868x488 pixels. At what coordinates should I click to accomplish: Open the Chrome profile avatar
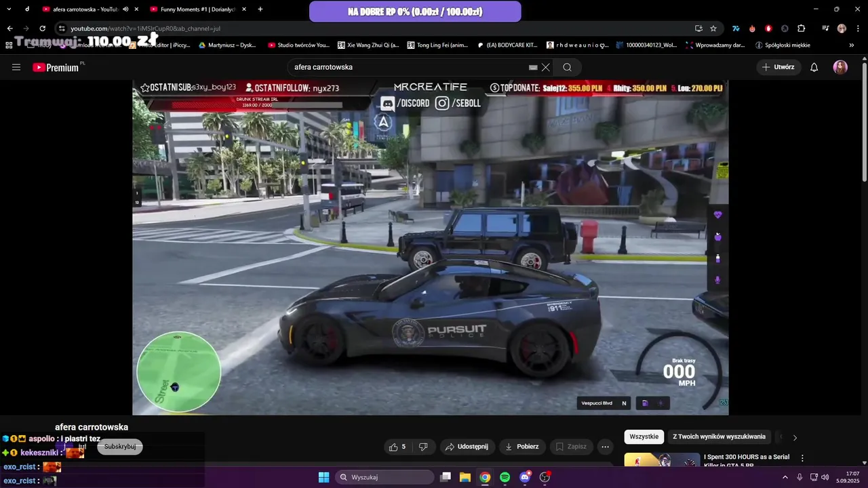[x=842, y=28]
